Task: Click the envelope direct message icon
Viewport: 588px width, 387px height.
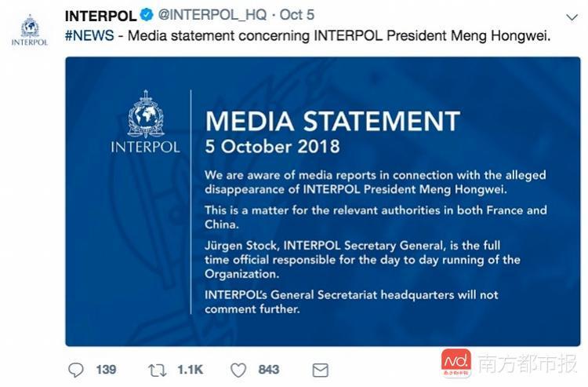Action: [x=321, y=371]
